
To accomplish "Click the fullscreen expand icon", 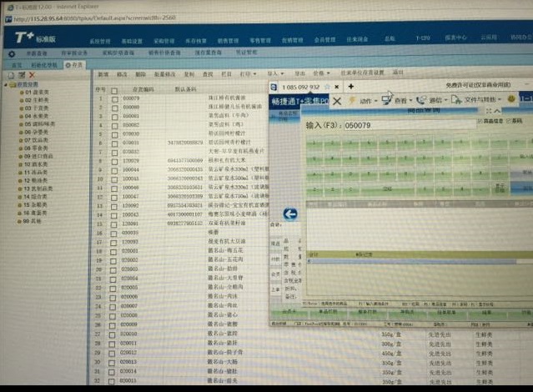I will click(x=489, y=110).
